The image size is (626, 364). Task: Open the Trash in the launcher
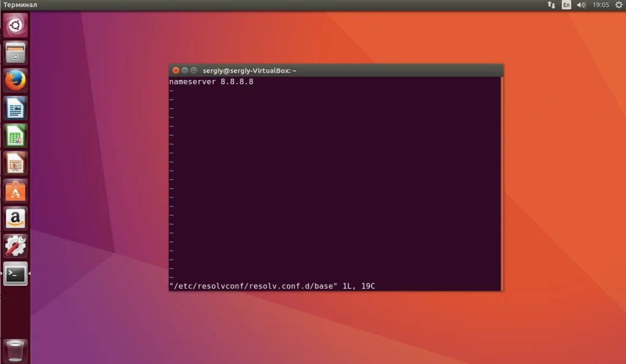coord(15,351)
